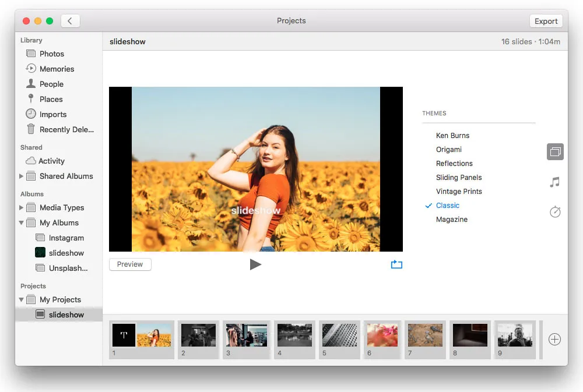Open the Themes panel from the right sidebar

[x=554, y=151]
